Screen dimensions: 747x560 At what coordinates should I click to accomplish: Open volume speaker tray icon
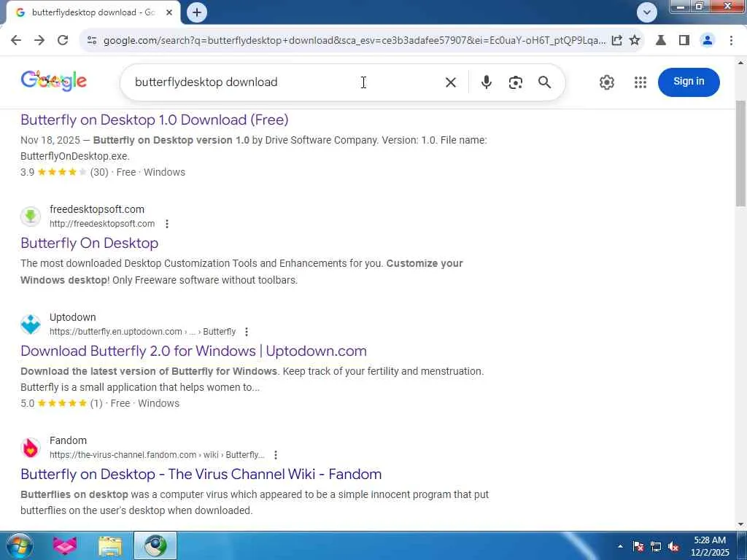pyautogui.click(x=673, y=546)
